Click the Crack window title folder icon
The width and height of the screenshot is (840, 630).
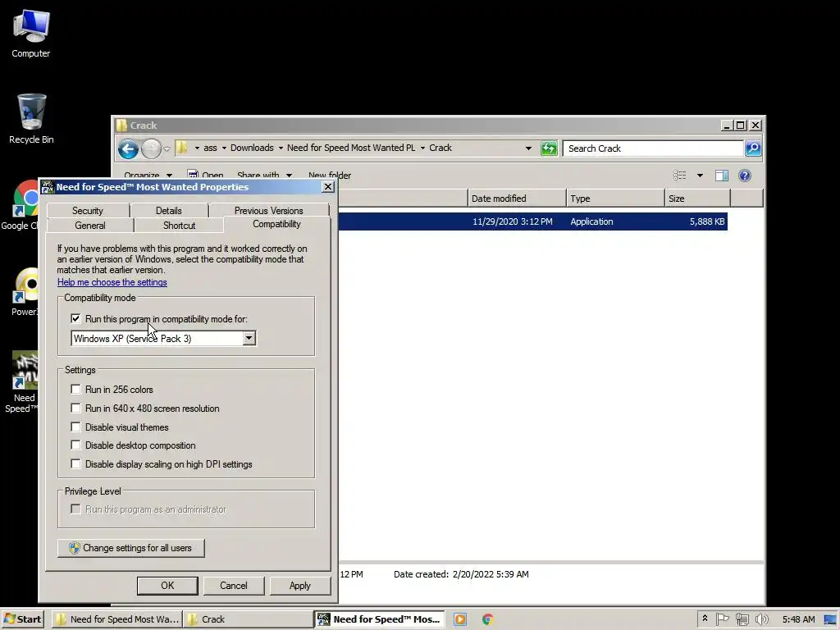click(x=122, y=126)
